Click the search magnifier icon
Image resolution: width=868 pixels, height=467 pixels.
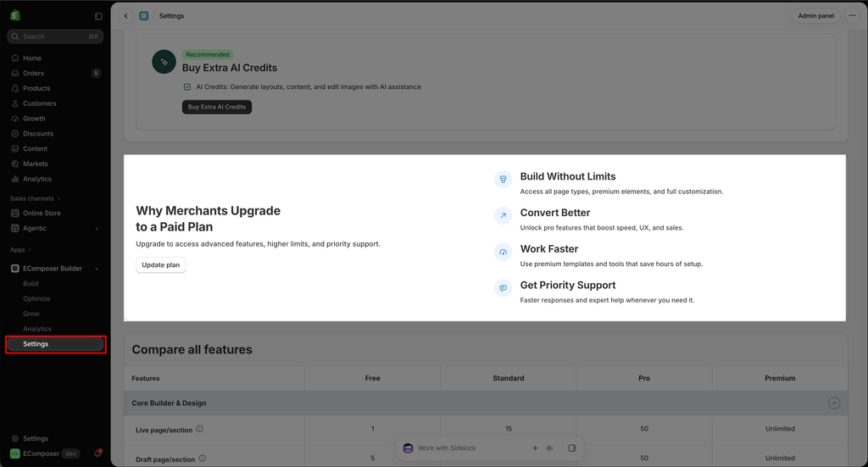[x=15, y=36]
